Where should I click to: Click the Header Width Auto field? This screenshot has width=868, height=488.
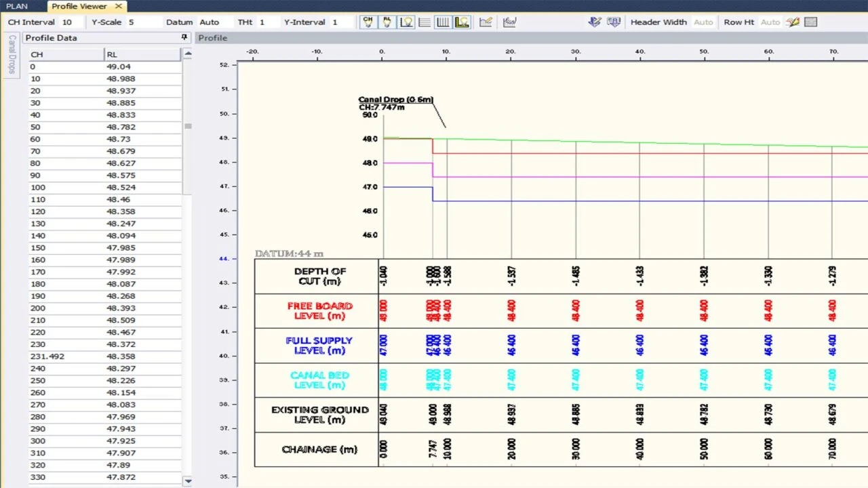[x=703, y=22]
